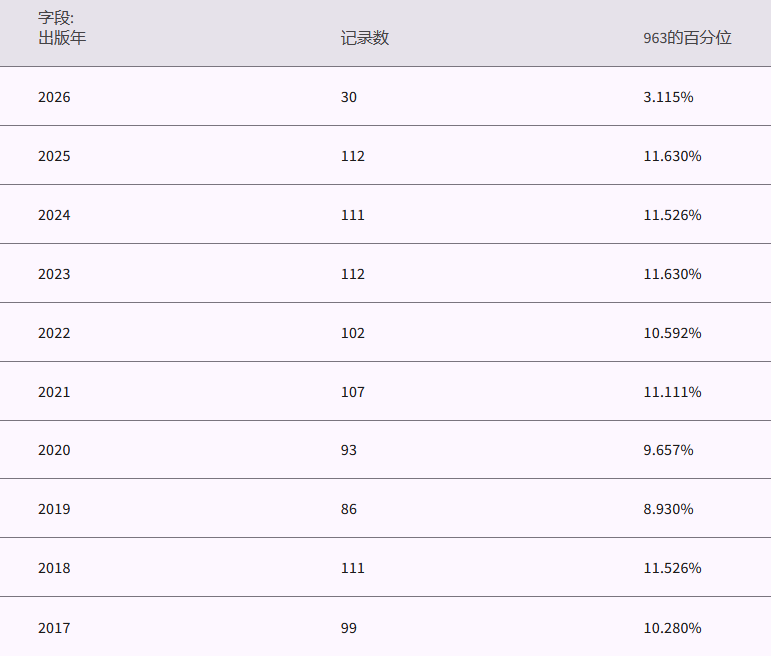Click the record count in the 2024 row
771x658 pixels.
(x=352, y=215)
